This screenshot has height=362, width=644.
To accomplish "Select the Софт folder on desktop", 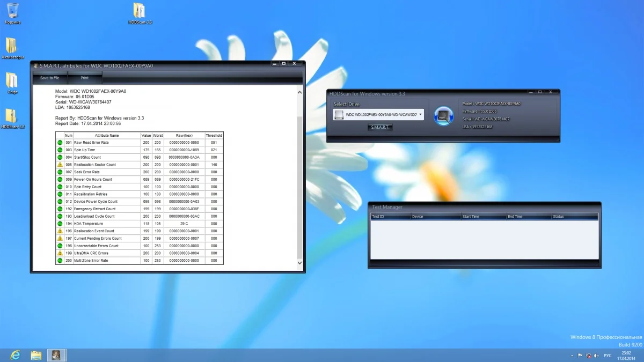I will (12, 83).
